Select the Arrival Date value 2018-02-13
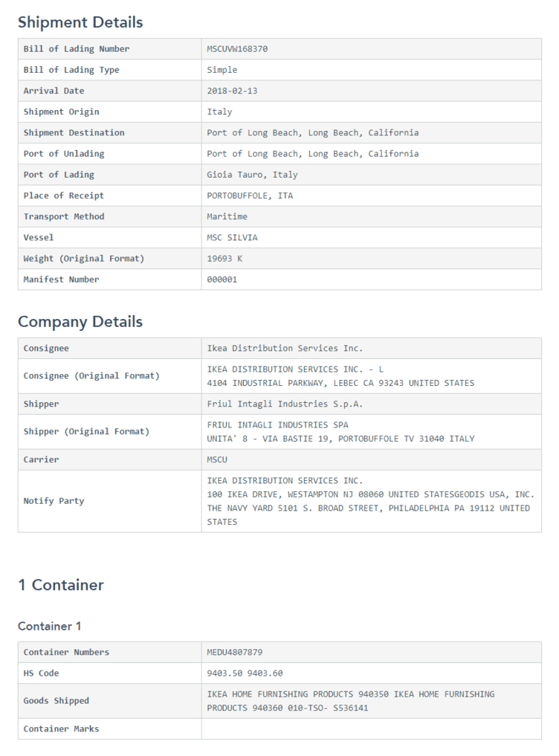This screenshot has width=559, height=756. [232, 91]
